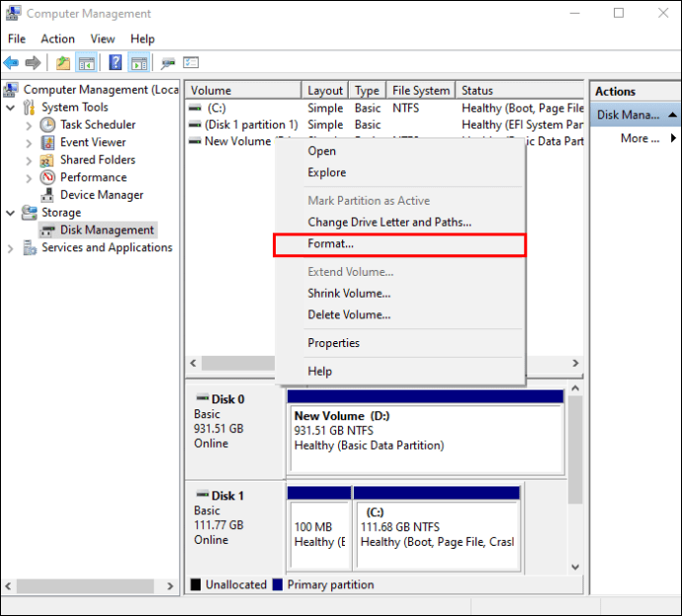The width and height of the screenshot is (682, 616).
Task: Choose Delete Volume... option
Action: (399, 314)
